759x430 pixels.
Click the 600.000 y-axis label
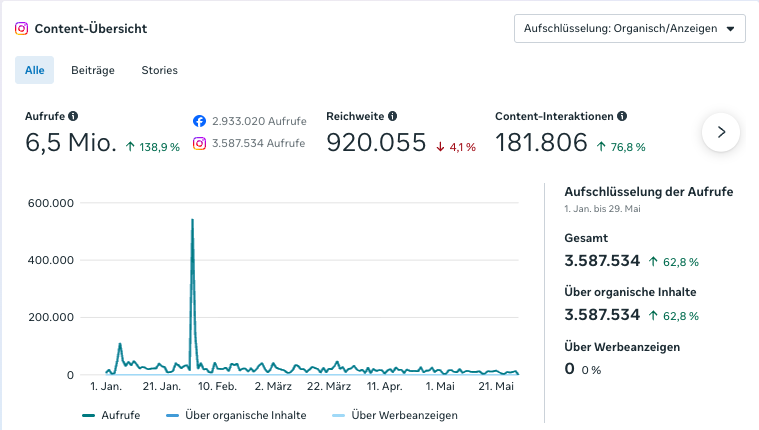click(x=51, y=203)
